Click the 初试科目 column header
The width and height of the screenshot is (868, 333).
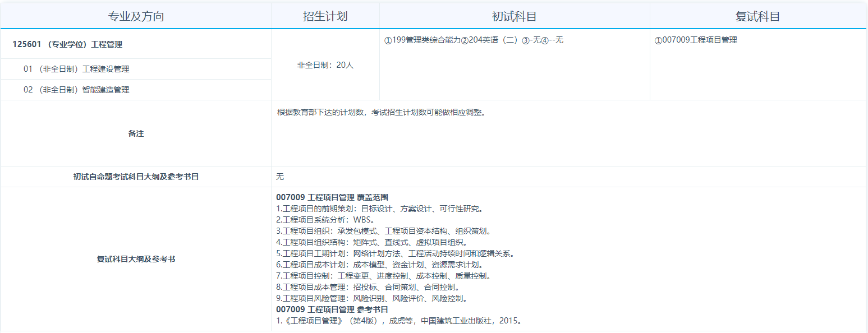point(514,16)
